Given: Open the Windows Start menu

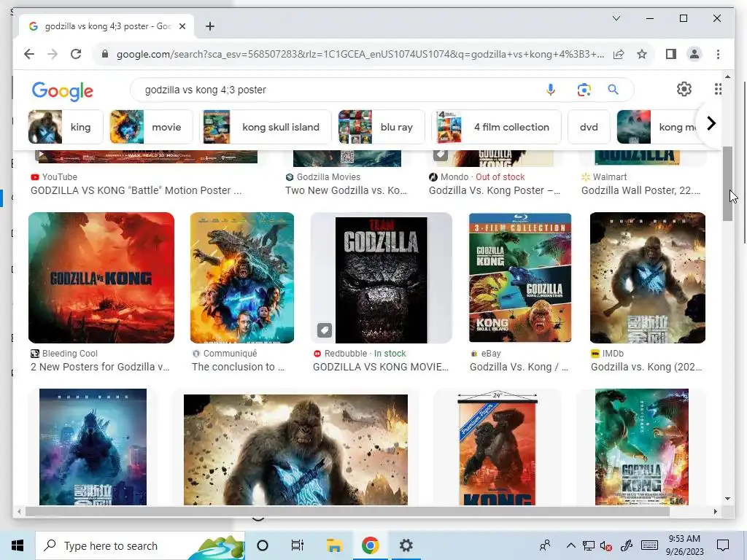Looking at the screenshot, I should coord(18,545).
